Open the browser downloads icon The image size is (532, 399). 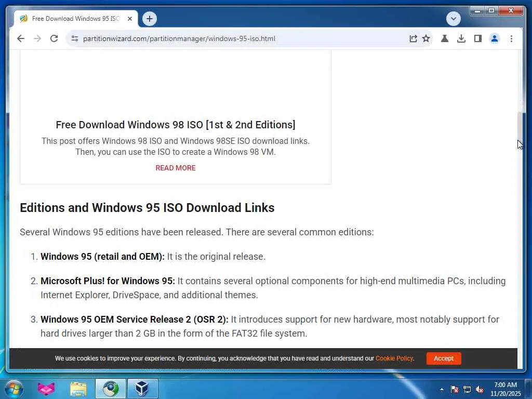click(461, 38)
